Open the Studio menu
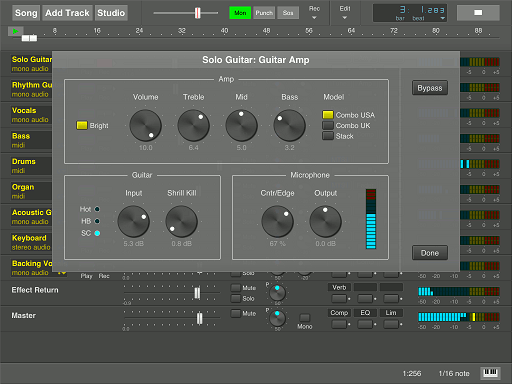The height and width of the screenshot is (384, 512). [x=111, y=13]
